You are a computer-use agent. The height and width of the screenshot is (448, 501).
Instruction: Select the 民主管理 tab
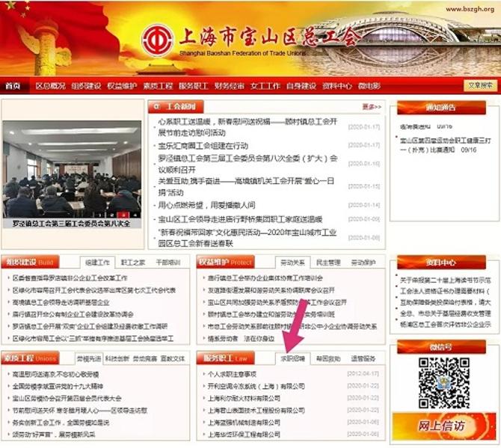(328, 263)
